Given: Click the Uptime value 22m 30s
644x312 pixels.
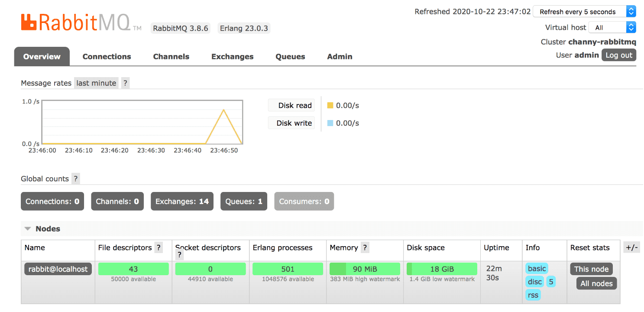Looking at the screenshot, I should [494, 273].
